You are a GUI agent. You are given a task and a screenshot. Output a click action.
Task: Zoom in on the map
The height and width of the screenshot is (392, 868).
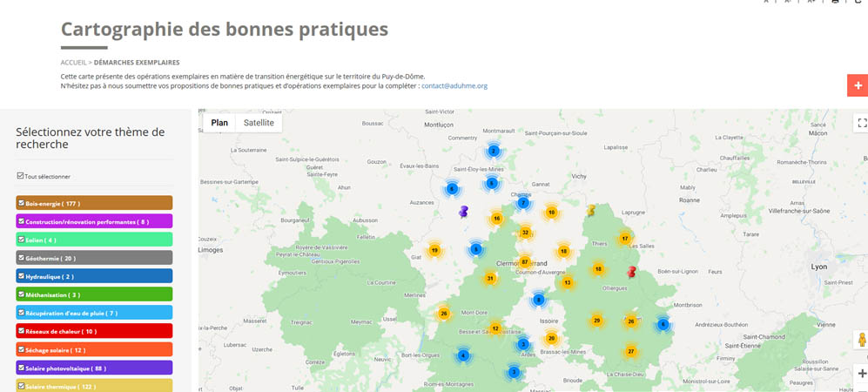pyautogui.click(x=861, y=373)
